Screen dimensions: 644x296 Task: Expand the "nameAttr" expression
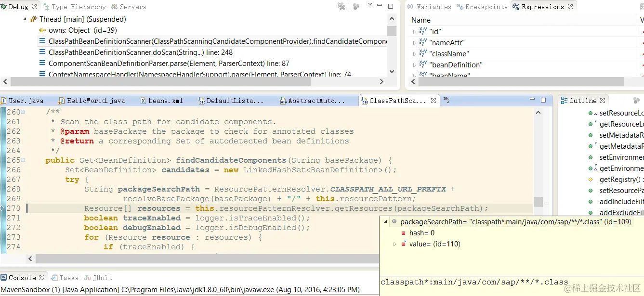pyautogui.click(x=414, y=43)
